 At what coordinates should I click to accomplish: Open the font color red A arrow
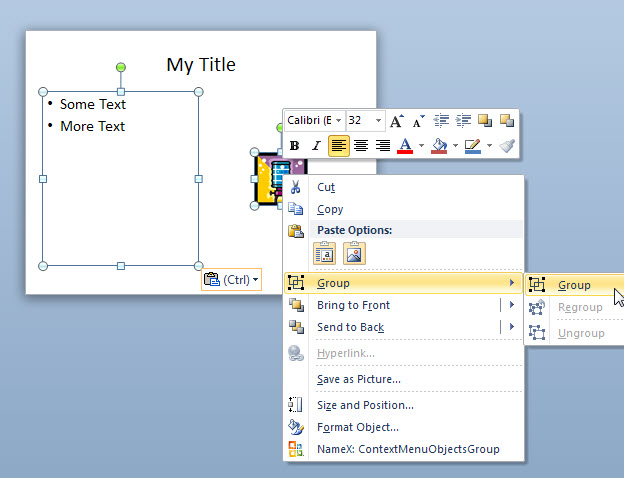(x=421, y=146)
